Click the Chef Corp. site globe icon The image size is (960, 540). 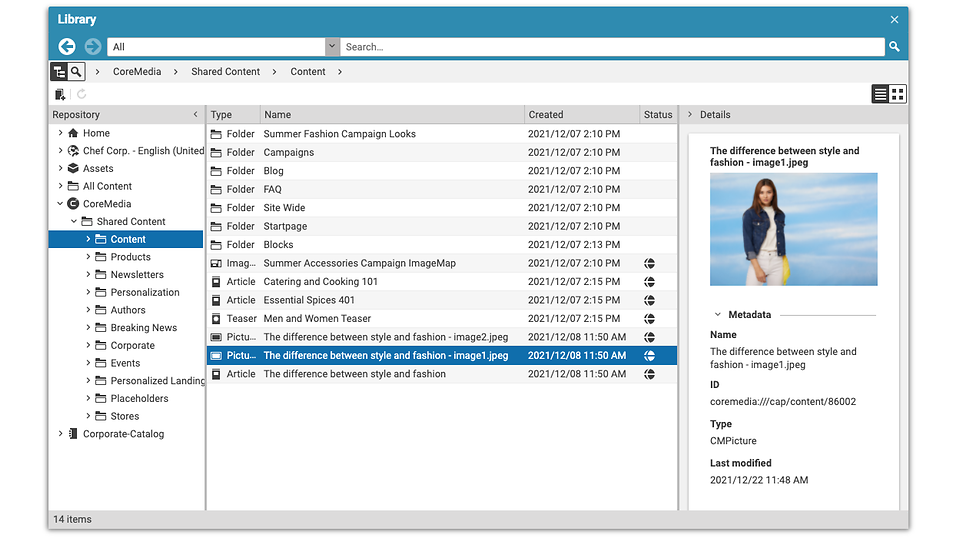73,151
